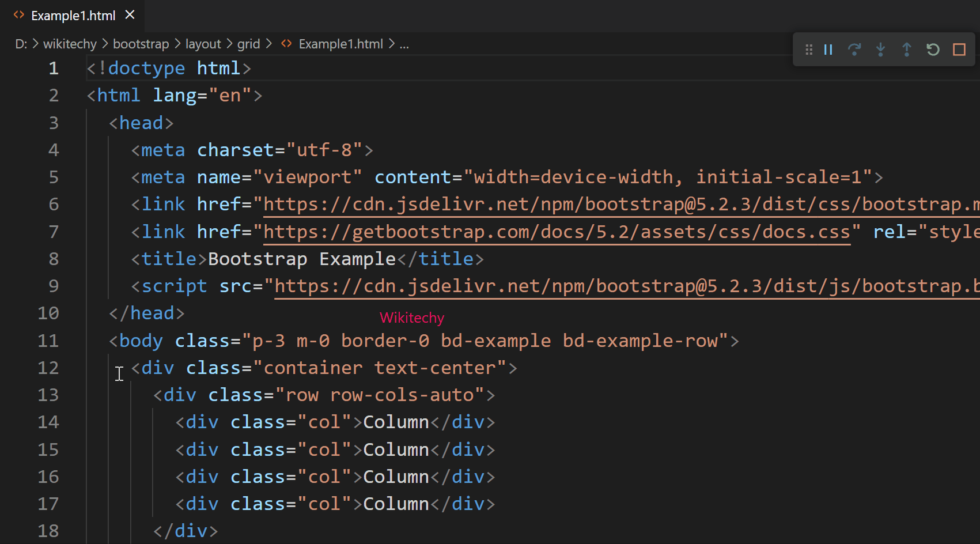
Task: Click line number 11 in the gutter
Action: pos(48,341)
